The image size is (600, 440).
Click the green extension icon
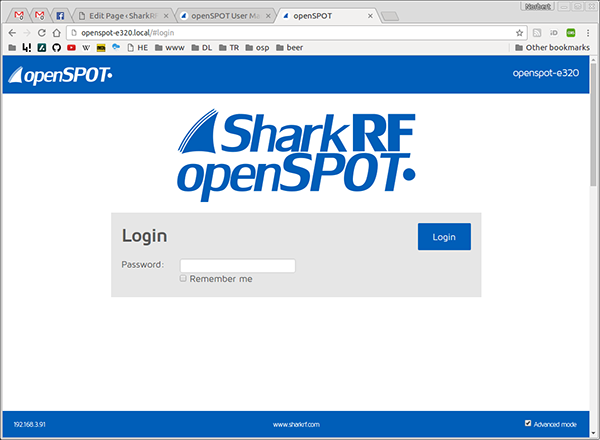click(571, 33)
